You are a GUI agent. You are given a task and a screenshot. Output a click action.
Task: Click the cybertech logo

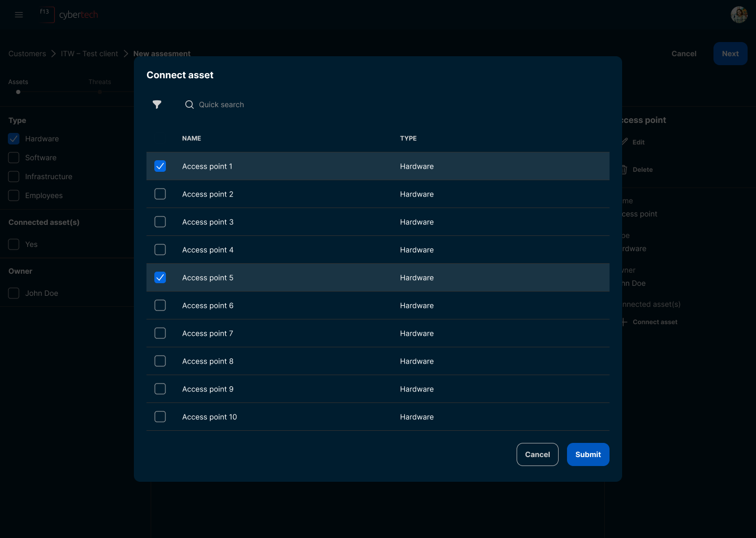[69, 15]
